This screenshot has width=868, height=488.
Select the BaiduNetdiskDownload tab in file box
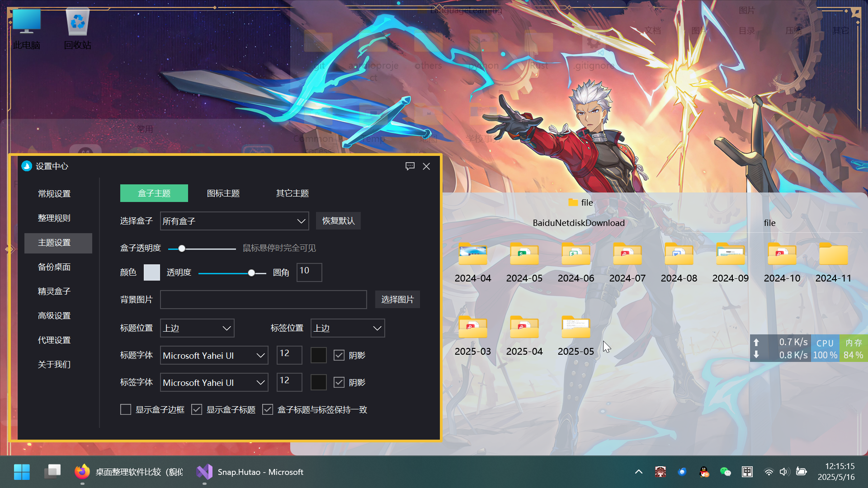[x=579, y=223]
